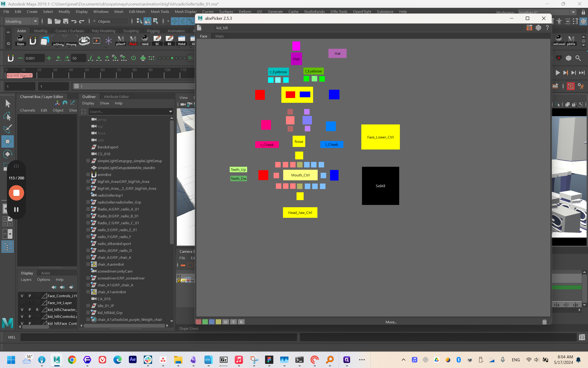The width and height of the screenshot is (588, 368).
Task: Toggle reference R of kid_hifi:Character layer
Action: tap(37, 310)
